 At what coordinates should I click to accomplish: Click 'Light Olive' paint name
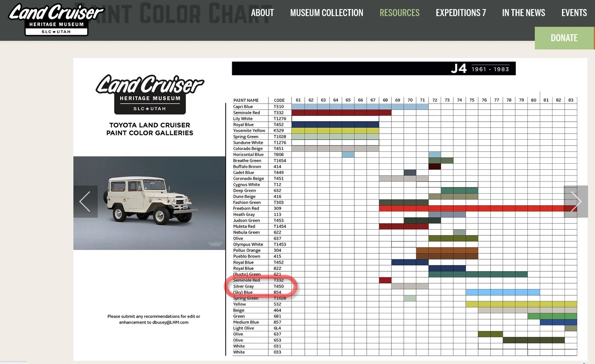(244, 329)
